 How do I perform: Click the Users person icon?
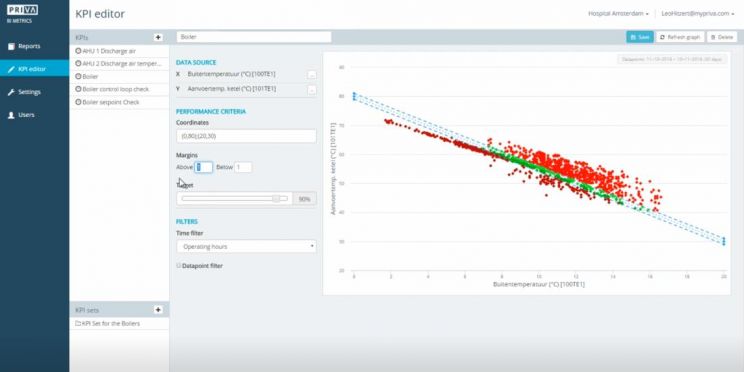[x=11, y=115]
